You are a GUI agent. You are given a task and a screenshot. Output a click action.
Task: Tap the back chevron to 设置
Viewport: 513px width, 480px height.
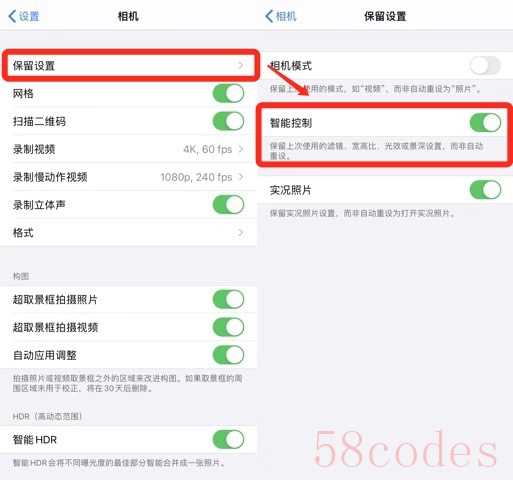(12, 16)
